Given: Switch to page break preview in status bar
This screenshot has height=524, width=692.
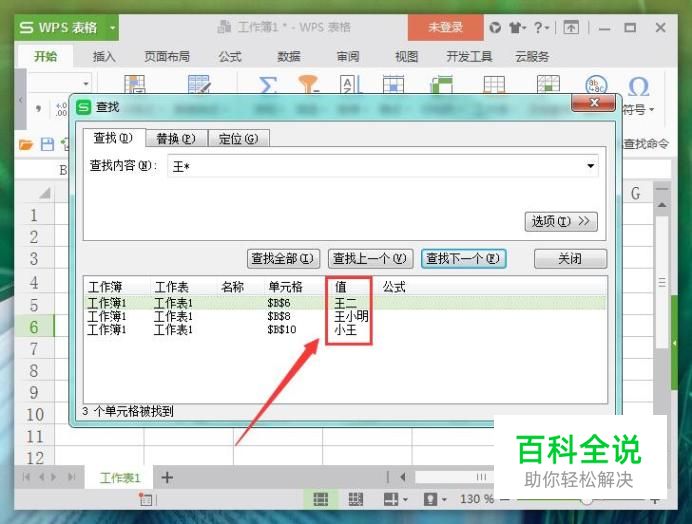Looking at the screenshot, I should (x=356, y=499).
